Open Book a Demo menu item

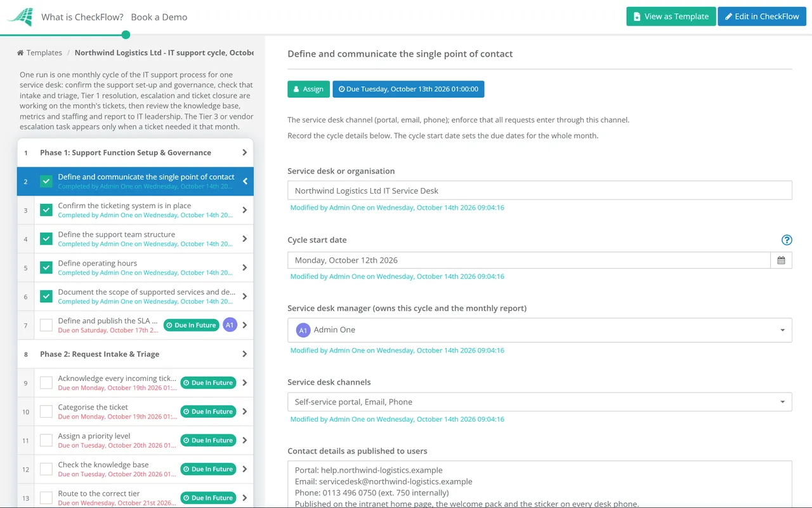coord(159,17)
